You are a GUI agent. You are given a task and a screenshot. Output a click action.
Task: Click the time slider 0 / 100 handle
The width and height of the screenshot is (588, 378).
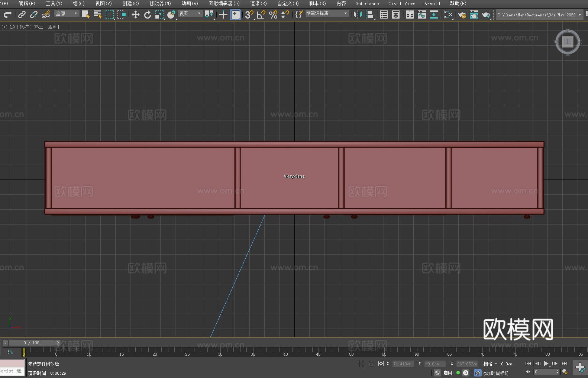pyautogui.click(x=32, y=343)
